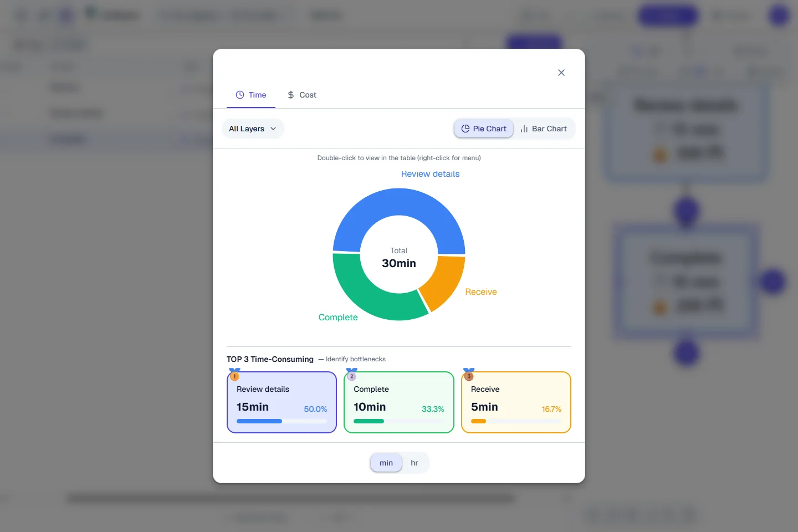Set the time unit to min
This screenshot has height=532, width=798.
pos(386,463)
